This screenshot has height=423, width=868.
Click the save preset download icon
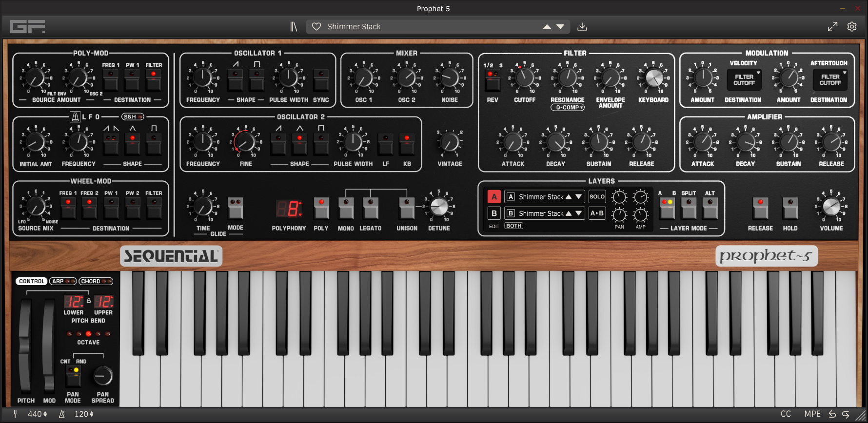coord(582,27)
